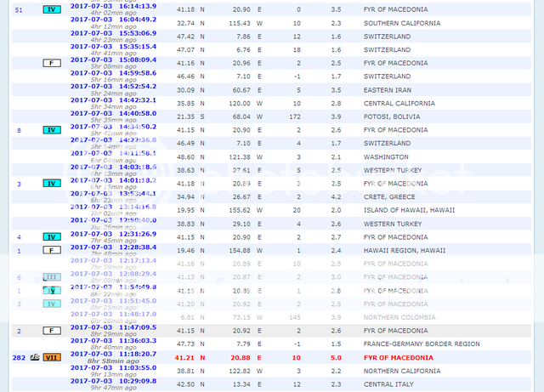
Task: Click the IV intensity badge for the 14:34:50.2 event
Action: click(53, 130)
